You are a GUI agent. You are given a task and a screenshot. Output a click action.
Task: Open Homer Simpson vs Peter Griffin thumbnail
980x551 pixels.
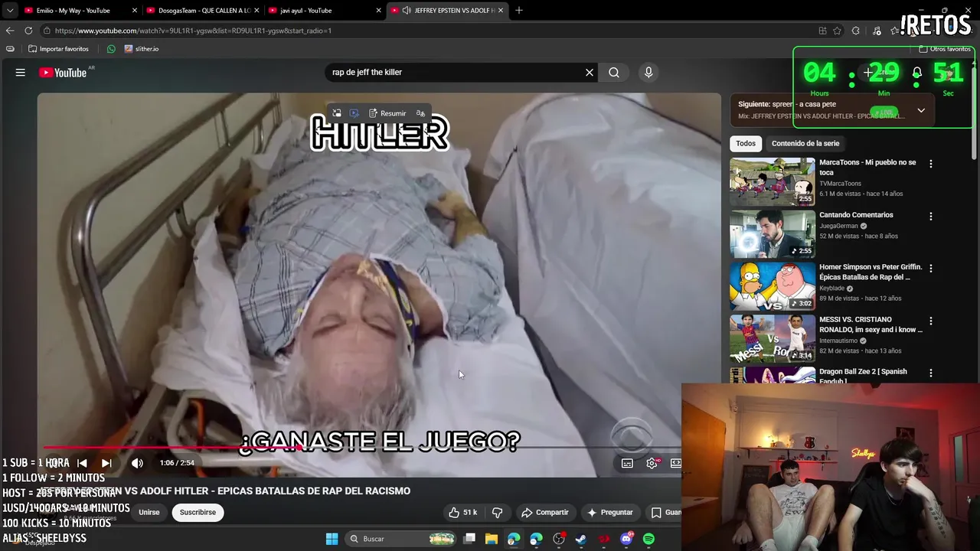pyautogui.click(x=773, y=285)
